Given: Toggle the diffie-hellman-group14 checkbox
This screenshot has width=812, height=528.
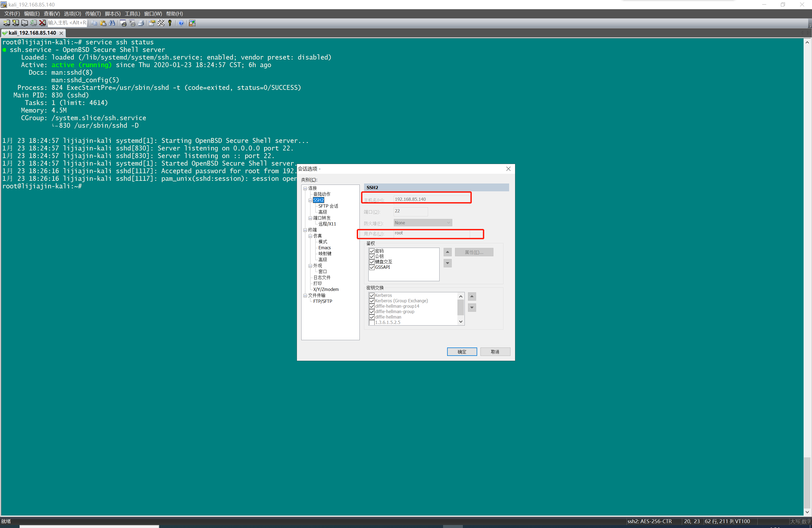Looking at the screenshot, I should [372, 306].
